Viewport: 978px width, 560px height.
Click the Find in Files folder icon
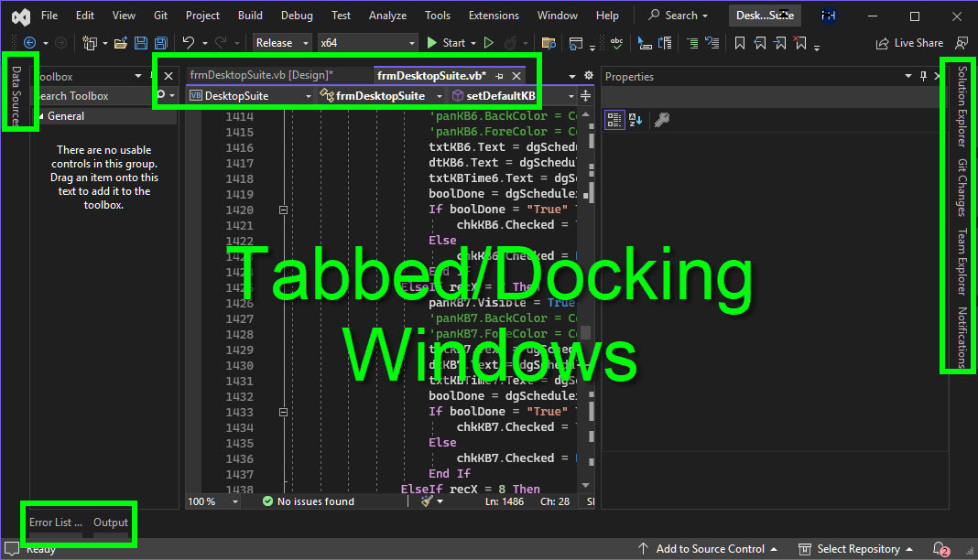(549, 43)
